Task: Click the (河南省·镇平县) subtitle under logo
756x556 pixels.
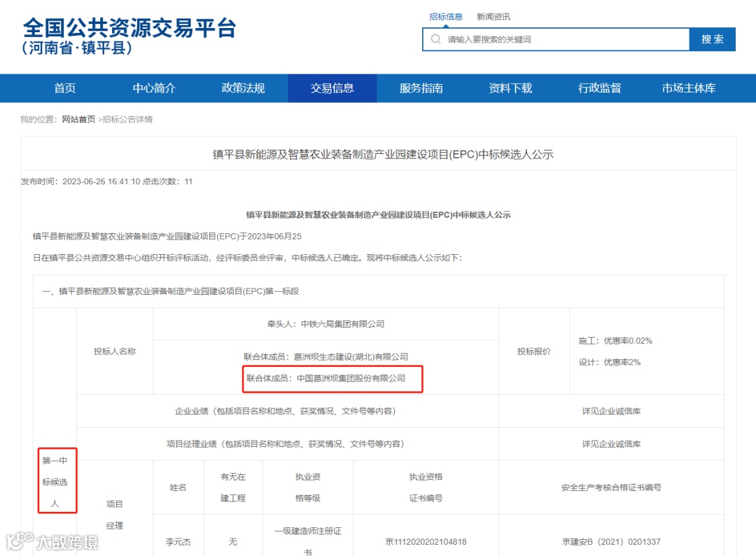Action: (77, 48)
